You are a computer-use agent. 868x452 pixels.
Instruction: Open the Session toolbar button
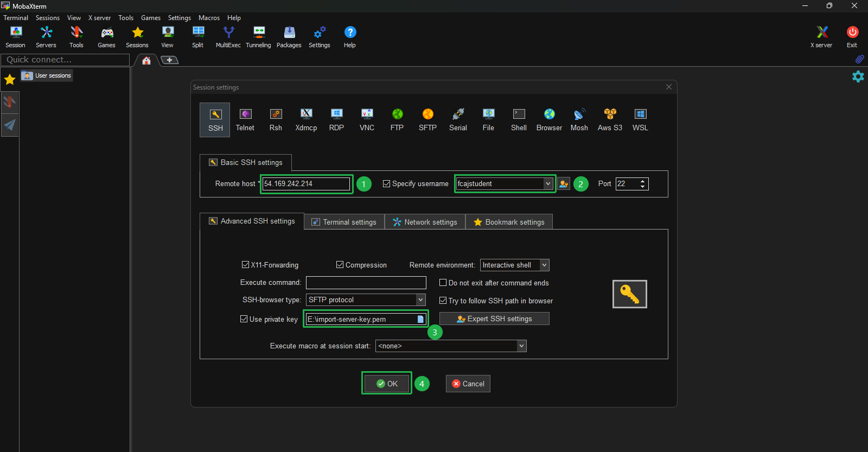[x=16, y=37]
